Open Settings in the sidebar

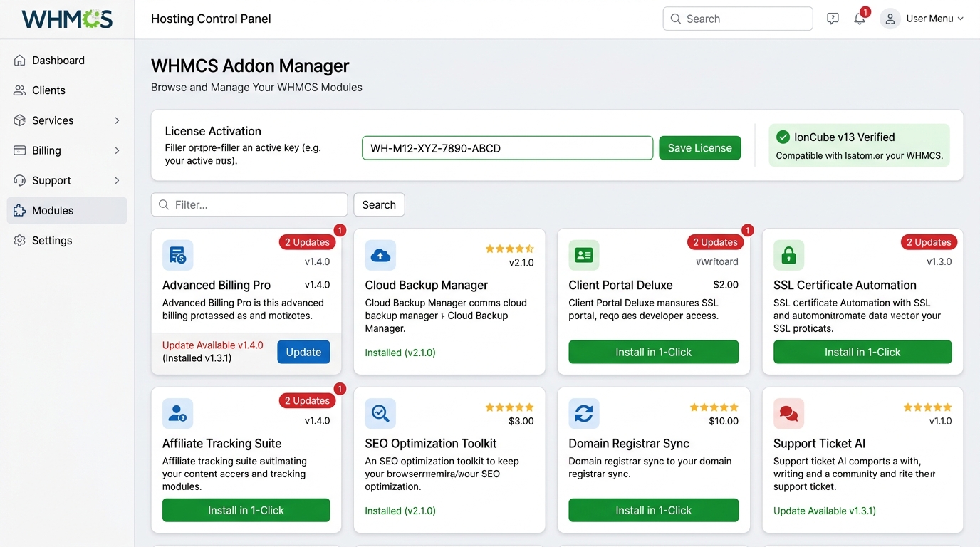click(67, 241)
